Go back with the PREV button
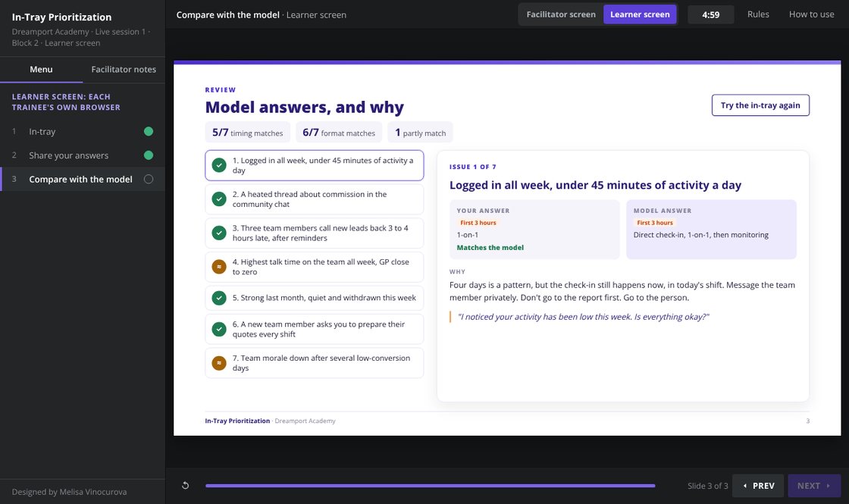 click(759, 486)
